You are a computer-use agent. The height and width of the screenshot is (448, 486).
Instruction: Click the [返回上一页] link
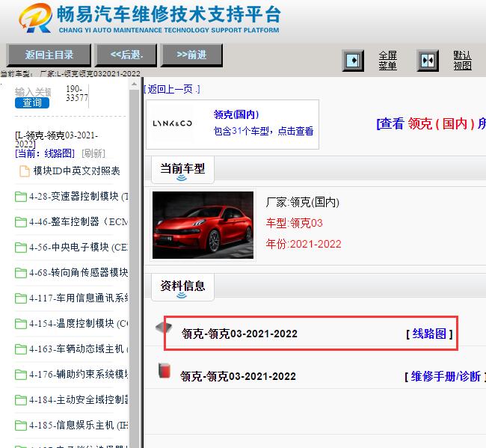(172, 89)
